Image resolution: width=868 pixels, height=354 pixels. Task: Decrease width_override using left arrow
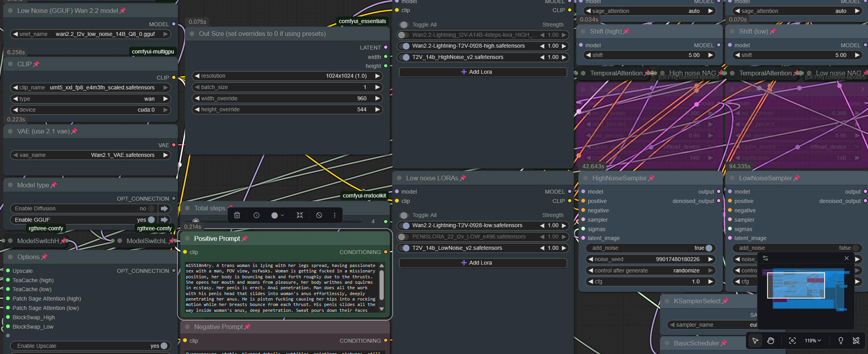coord(197,99)
